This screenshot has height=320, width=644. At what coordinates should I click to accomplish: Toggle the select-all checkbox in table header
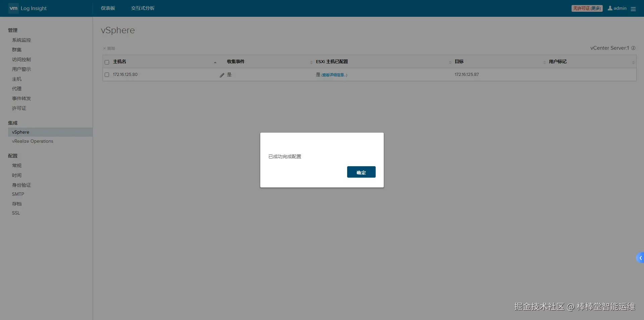pos(107,62)
